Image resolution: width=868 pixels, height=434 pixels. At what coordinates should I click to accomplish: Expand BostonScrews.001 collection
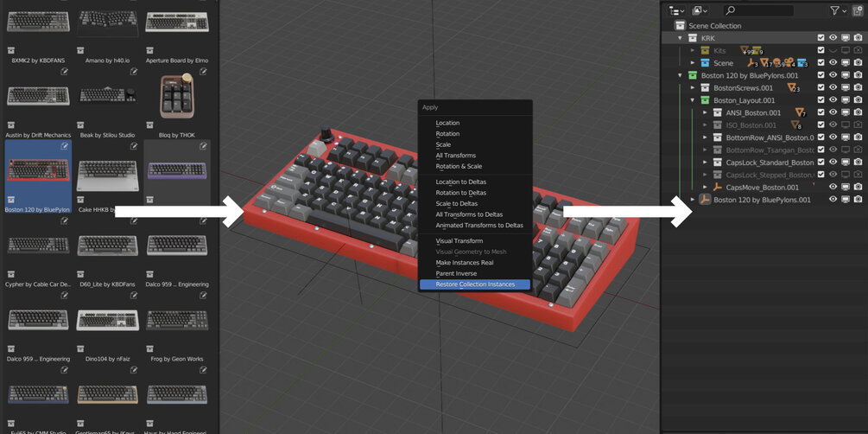pos(693,87)
